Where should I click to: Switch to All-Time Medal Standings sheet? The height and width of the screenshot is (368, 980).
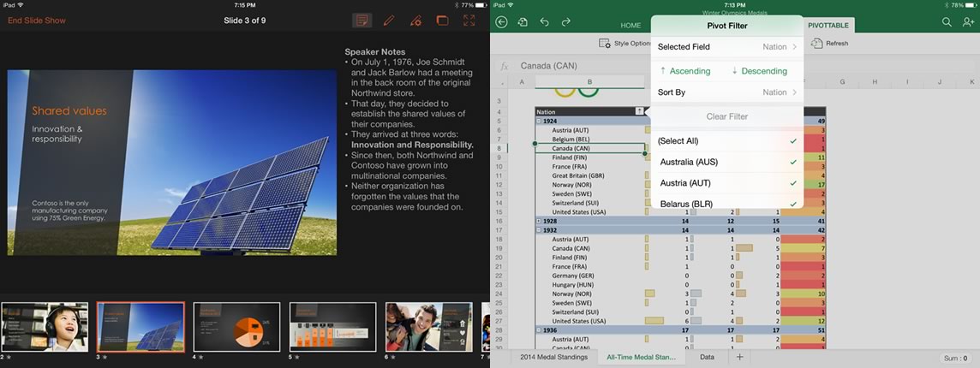click(x=641, y=358)
